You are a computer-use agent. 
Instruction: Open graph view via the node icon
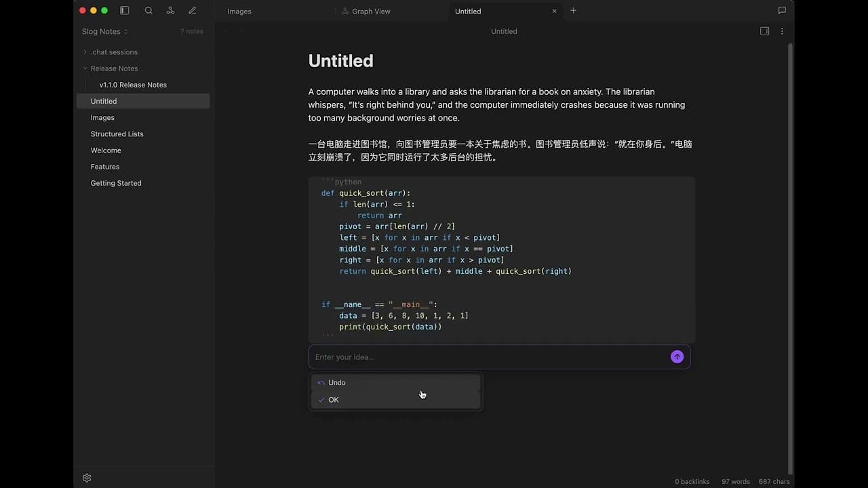170,10
